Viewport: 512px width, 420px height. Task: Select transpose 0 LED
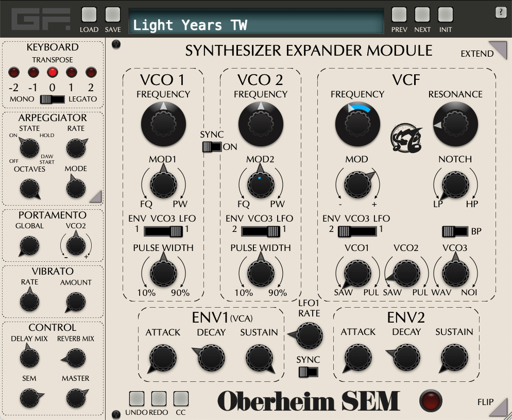(x=52, y=72)
